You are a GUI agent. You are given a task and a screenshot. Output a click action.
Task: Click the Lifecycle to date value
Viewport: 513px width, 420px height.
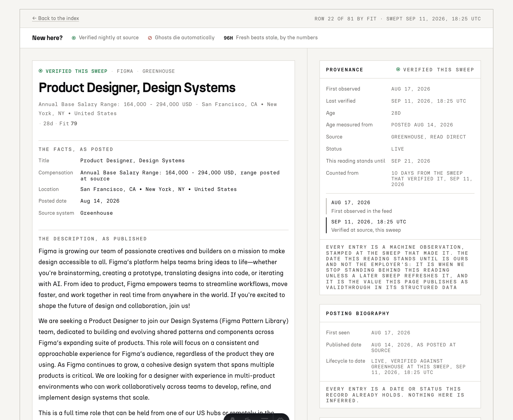point(419,367)
